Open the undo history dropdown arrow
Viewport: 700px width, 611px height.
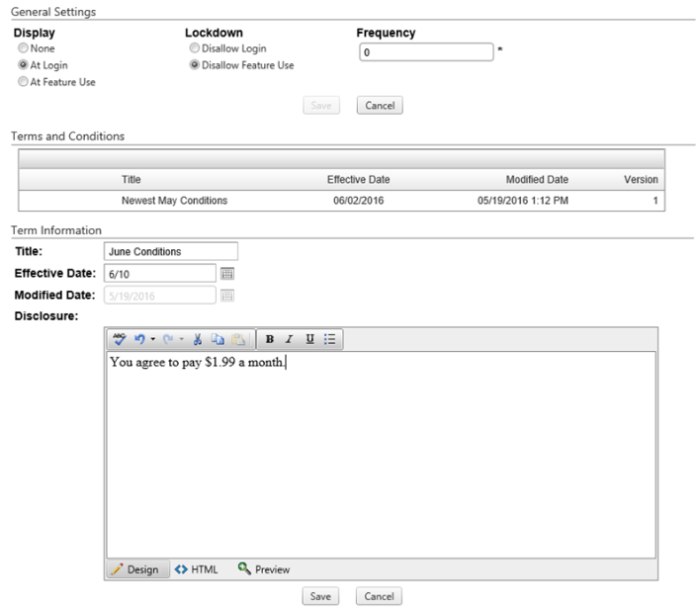click(x=153, y=339)
